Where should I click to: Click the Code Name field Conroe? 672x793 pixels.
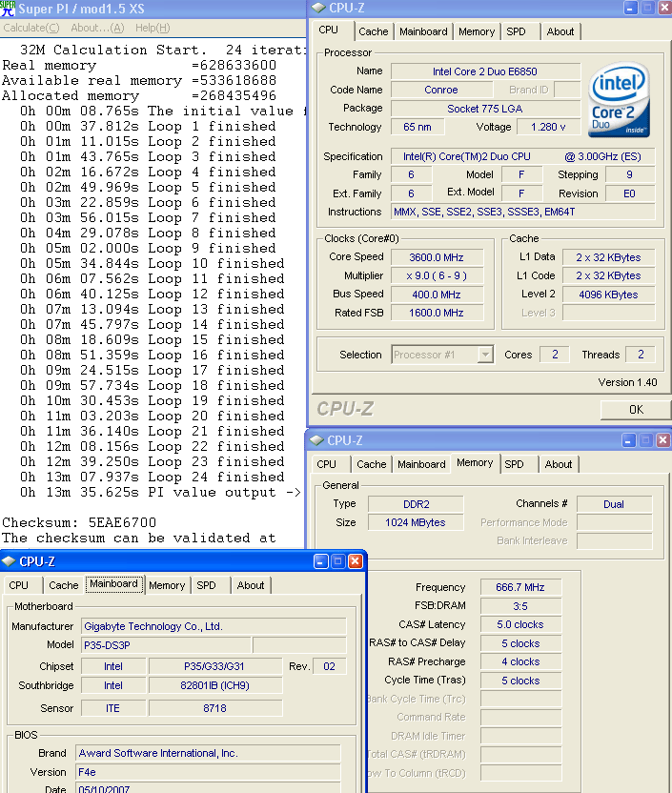[x=441, y=90]
